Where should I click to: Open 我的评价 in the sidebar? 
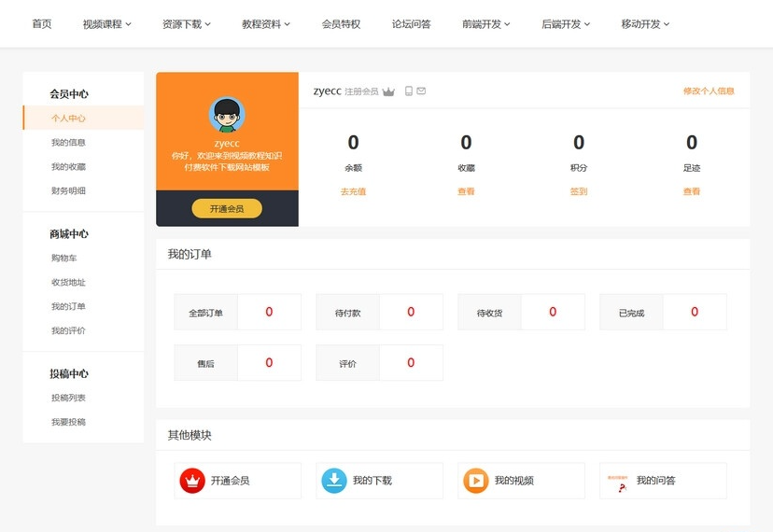(68, 330)
